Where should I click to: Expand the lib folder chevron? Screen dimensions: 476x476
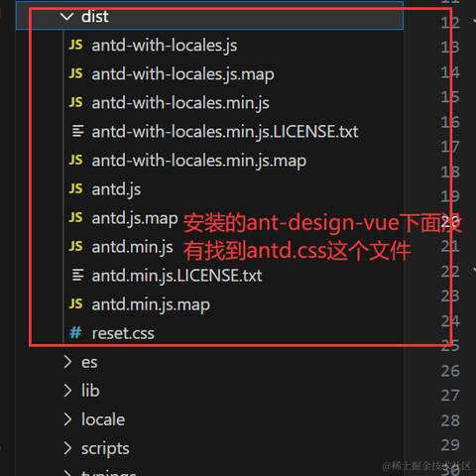point(67,391)
